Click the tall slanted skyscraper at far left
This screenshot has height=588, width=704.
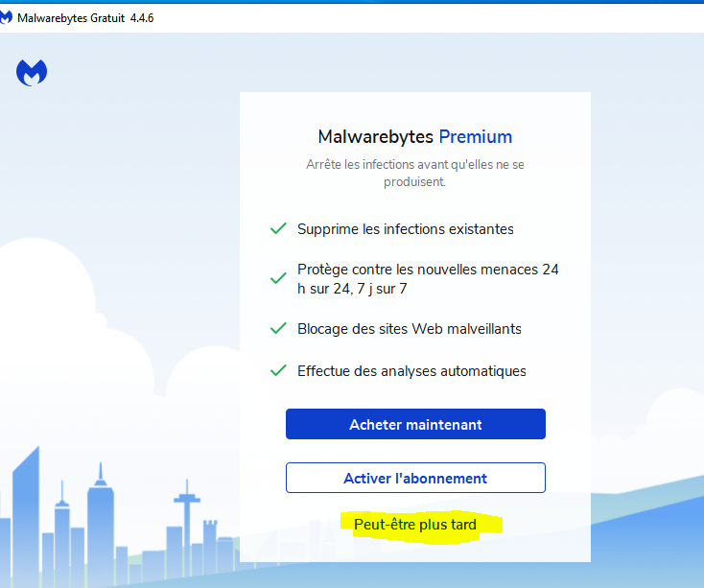click(26, 518)
